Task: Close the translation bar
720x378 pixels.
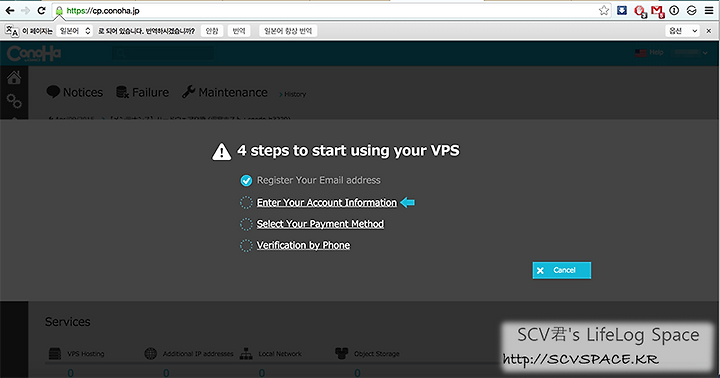Action: (709, 31)
